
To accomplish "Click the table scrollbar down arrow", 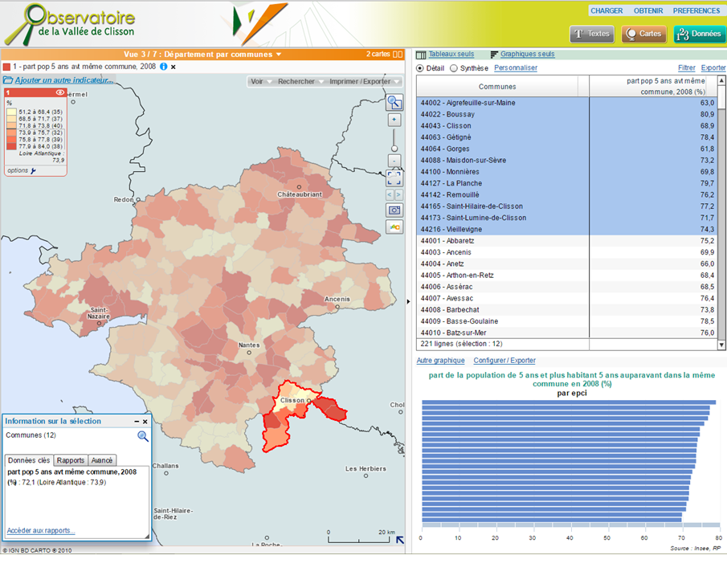I will [x=721, y=345].
